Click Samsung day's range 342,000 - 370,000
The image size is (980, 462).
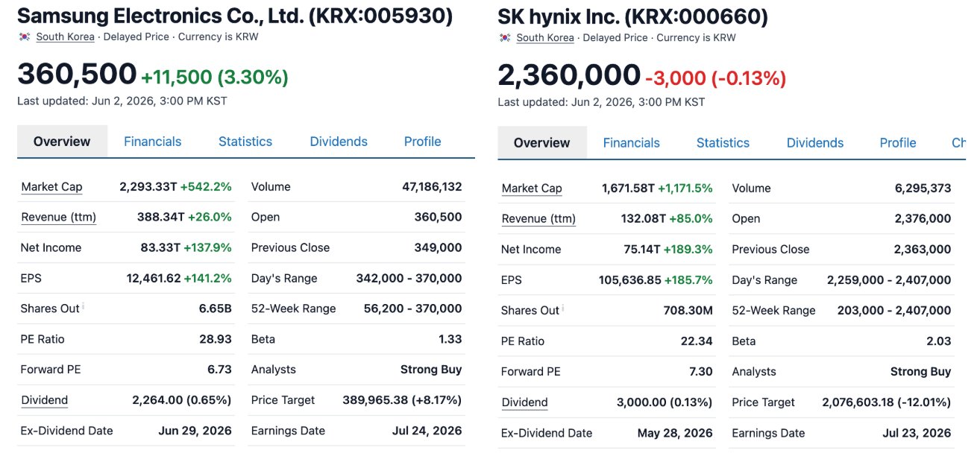[409, 278]
